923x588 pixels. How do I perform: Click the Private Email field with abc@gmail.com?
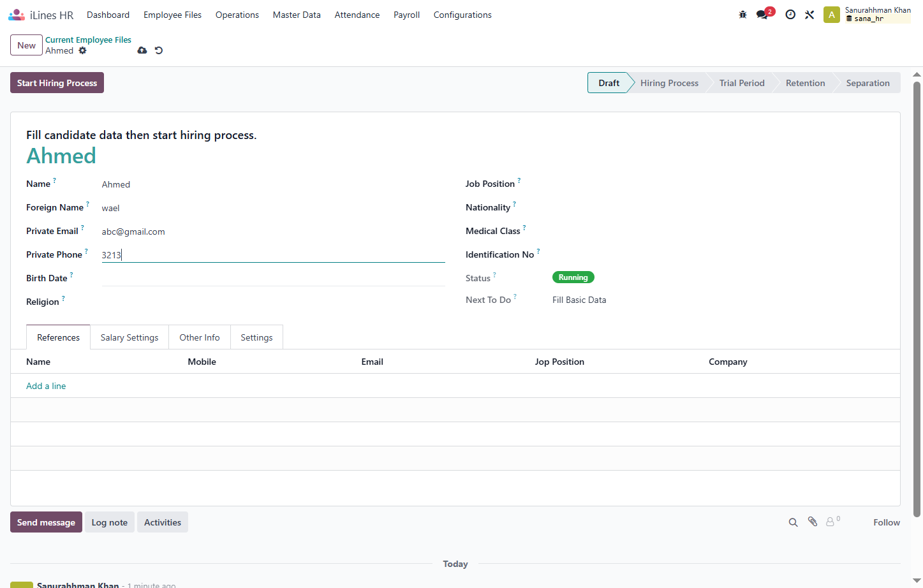273,232
